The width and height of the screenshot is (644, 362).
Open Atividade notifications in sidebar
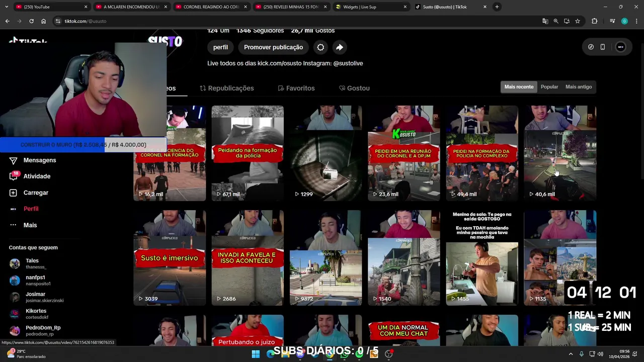pos(30,176)
